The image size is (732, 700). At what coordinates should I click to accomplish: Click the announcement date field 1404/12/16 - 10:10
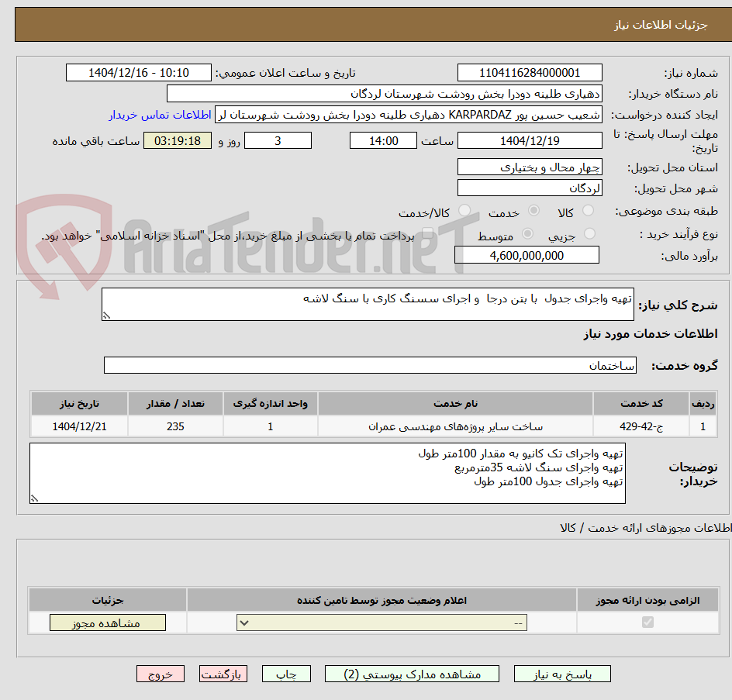138,73
